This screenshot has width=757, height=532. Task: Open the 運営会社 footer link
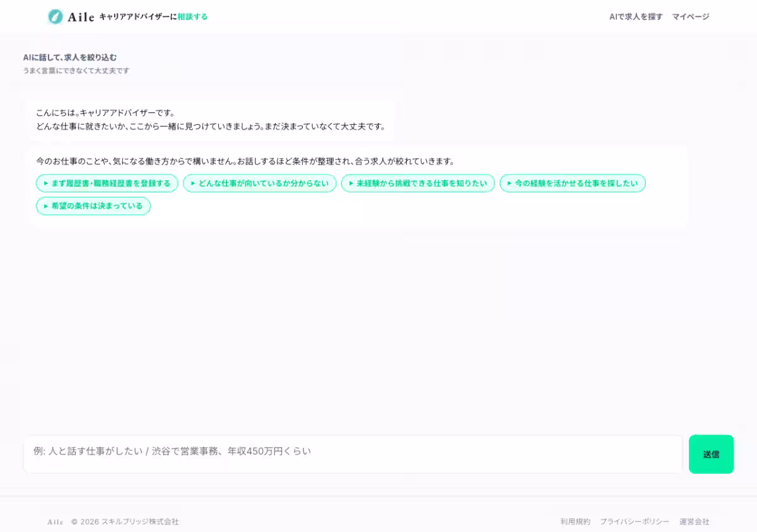click(695, 522)
